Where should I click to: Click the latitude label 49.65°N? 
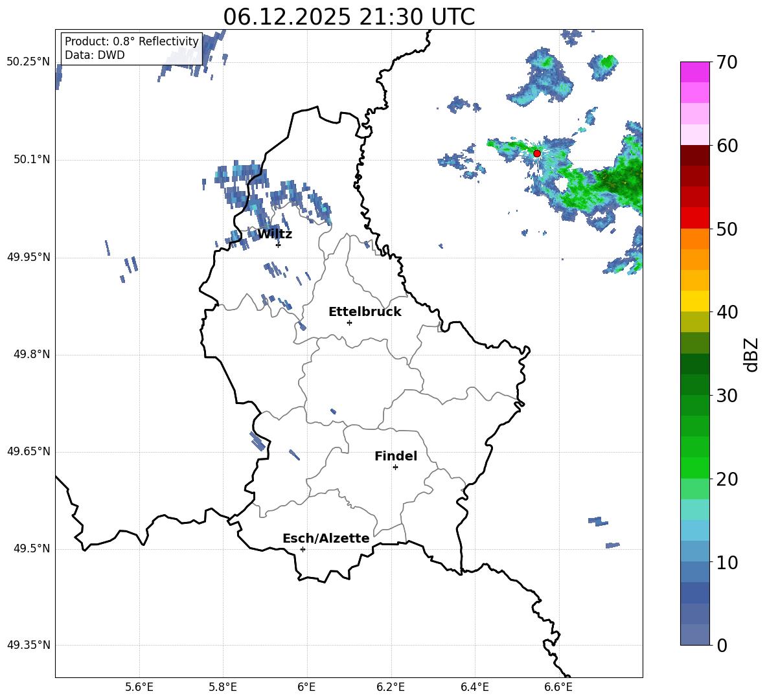(29, 451)
